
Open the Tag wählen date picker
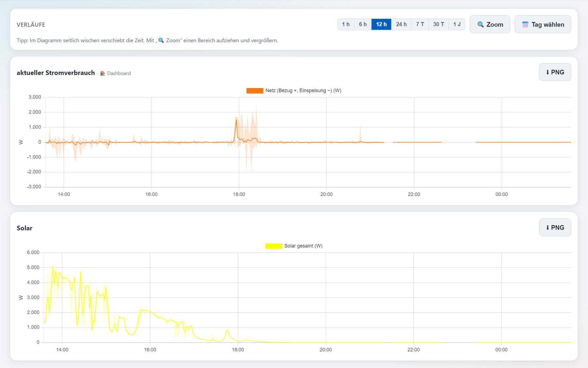pyautogui.click(x=543, y=24)
